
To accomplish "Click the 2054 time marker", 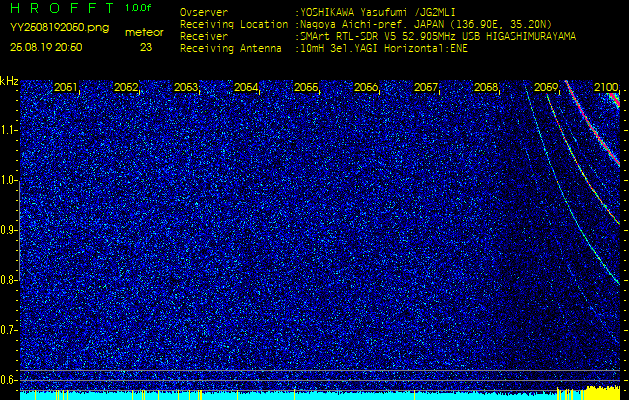I will [x=246, y=87].
